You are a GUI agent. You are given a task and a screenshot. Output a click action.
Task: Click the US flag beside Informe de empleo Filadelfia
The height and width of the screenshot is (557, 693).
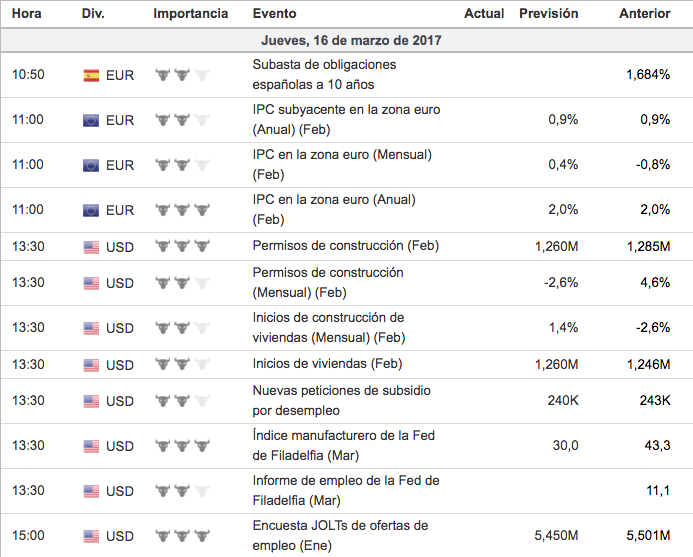(91, 491)
